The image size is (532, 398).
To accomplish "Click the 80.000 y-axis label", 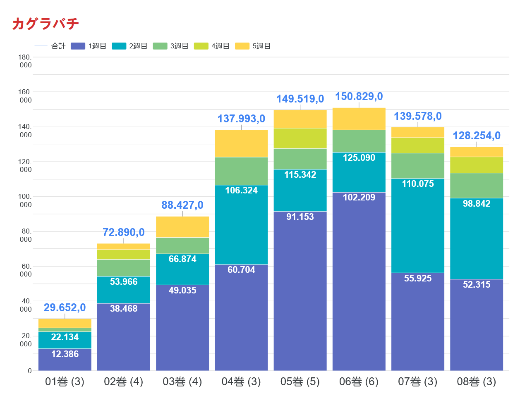I will point(26,235).
